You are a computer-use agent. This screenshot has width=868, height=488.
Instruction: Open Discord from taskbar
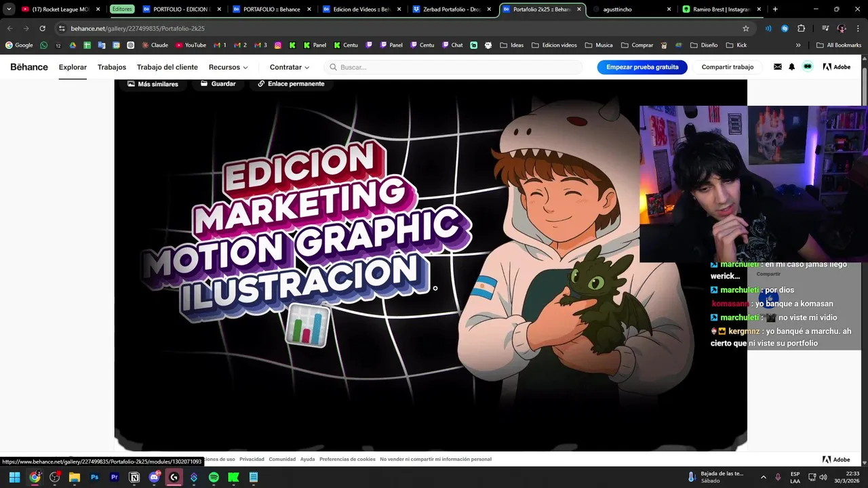[x=154, y=477]
